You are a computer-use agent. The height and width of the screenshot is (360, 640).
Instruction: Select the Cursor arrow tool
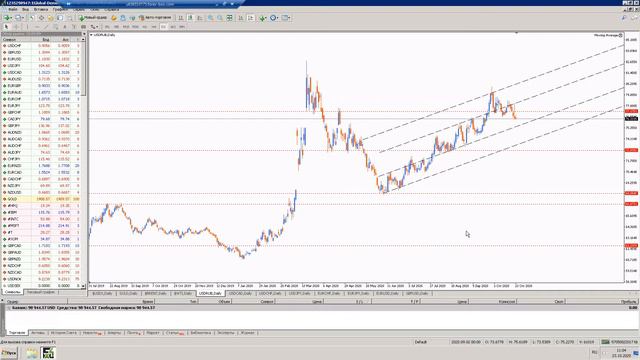tap(6, 27)
